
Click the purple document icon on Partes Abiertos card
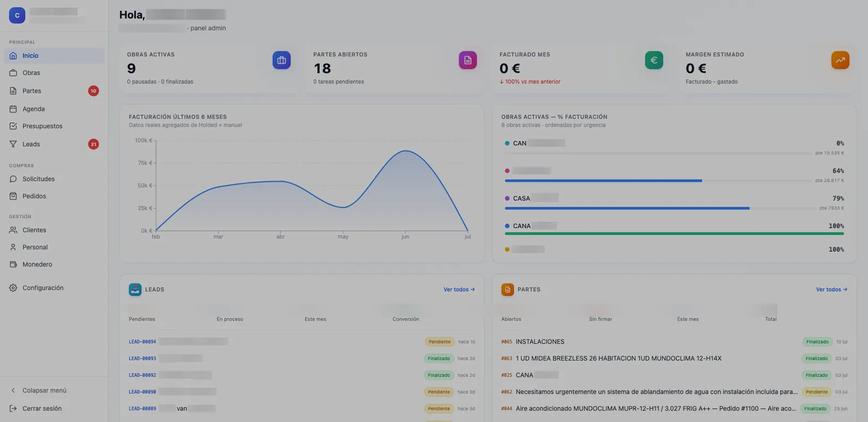468,60
